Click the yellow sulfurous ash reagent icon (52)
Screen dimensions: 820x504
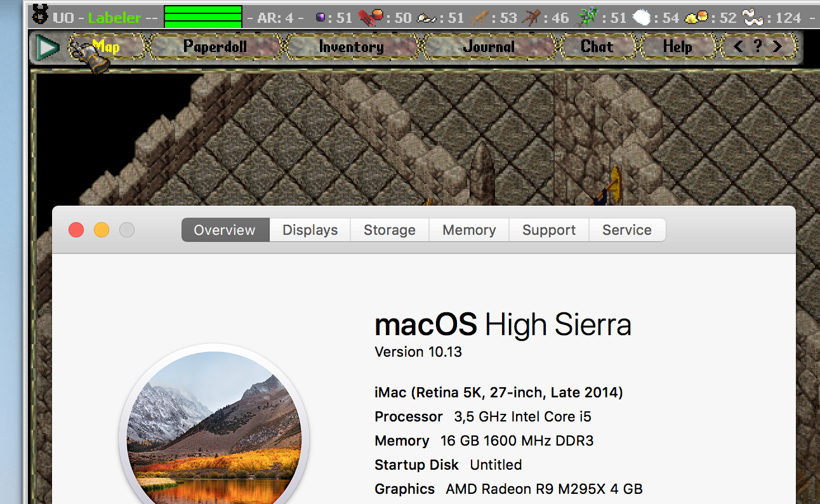point(696,18)
